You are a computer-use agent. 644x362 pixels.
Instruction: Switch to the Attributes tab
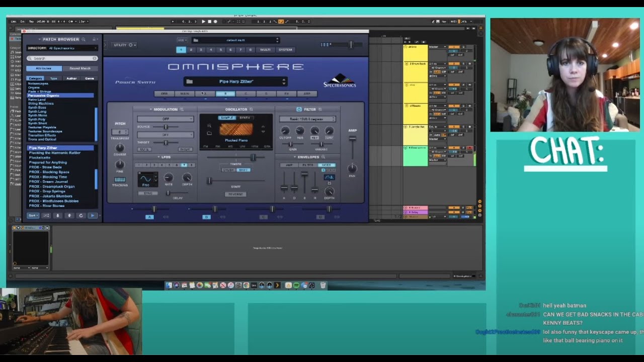(x=44, y=68)
